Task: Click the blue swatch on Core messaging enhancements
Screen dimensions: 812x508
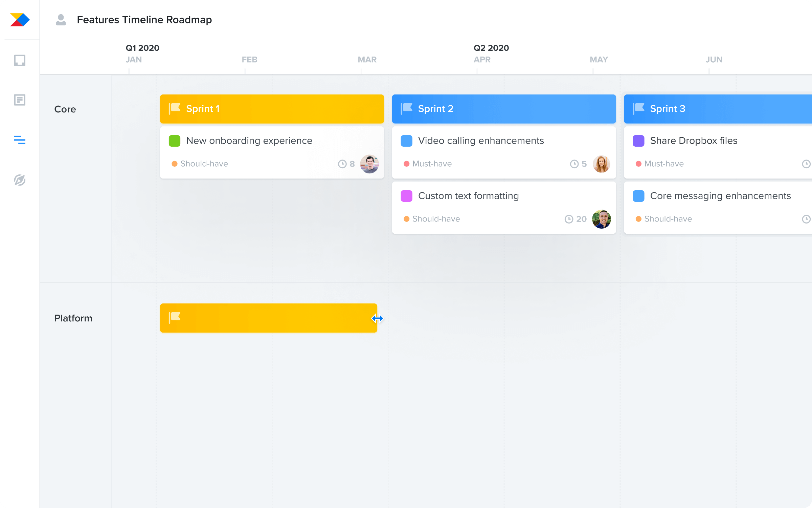Action: pos(639,196)
